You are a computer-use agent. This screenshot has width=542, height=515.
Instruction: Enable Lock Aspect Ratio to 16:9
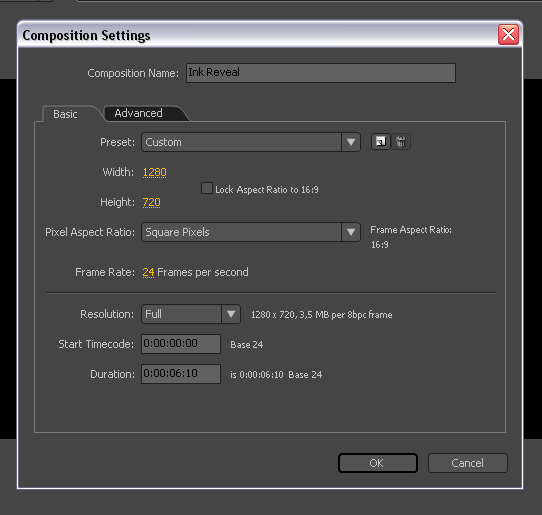tap(207, 188)
